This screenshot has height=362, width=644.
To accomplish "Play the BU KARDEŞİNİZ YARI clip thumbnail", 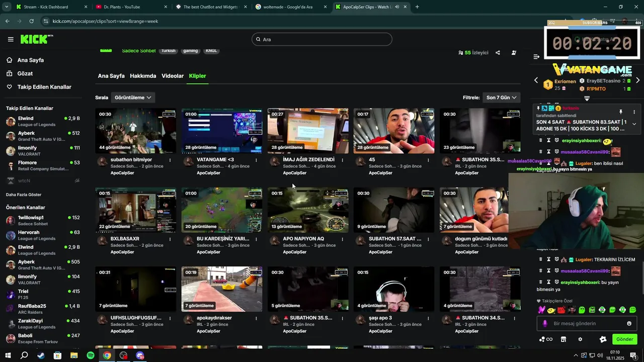I will click(x=222, y=210).
